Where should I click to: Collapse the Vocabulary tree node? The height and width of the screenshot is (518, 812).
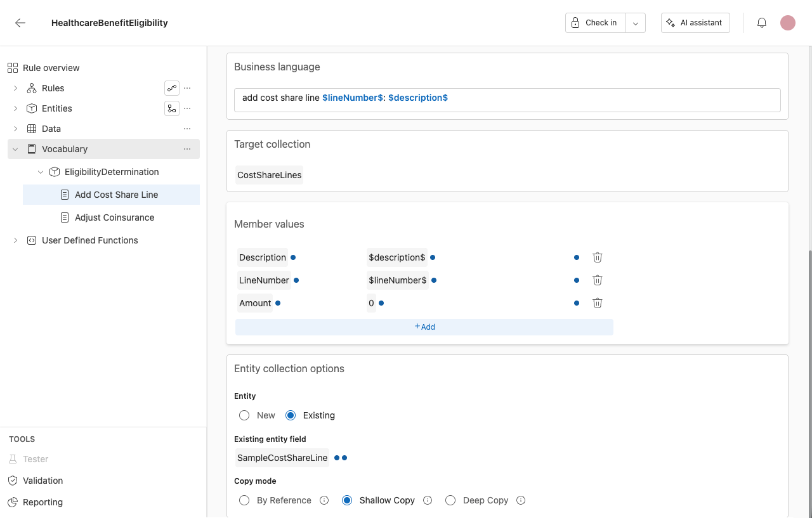click(x=15, y=149)
